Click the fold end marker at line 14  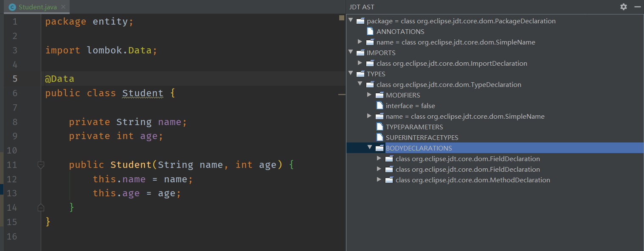coord(41,207)
